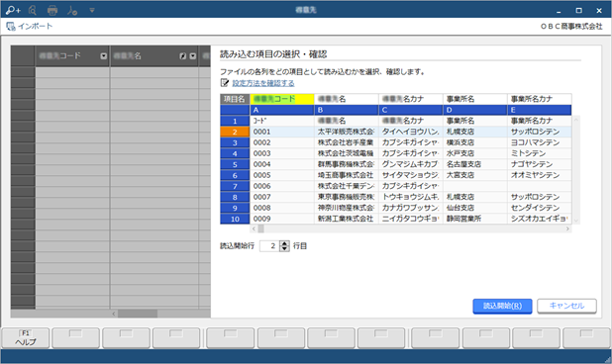Open the 設定方法を確認する link
Viewport: 612px width, 364px height.
tap(263, 83)
